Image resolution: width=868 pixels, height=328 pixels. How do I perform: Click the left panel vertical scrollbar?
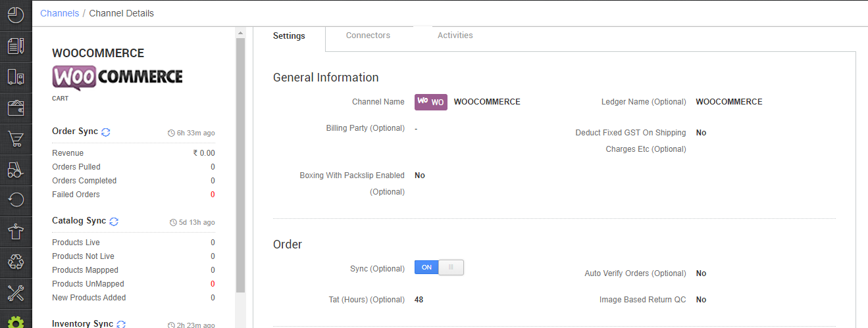pos(240,165)
